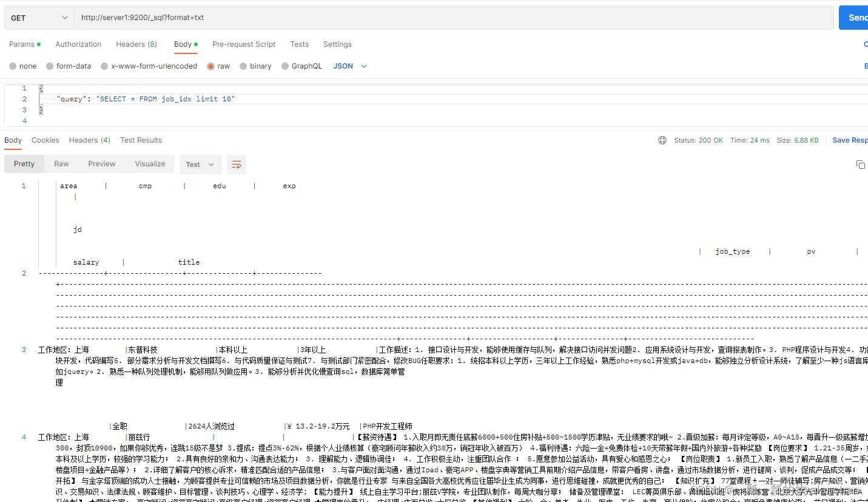Screen dimensions: 868x502
Task: Click the Send request button
Action: pos(853,18)
